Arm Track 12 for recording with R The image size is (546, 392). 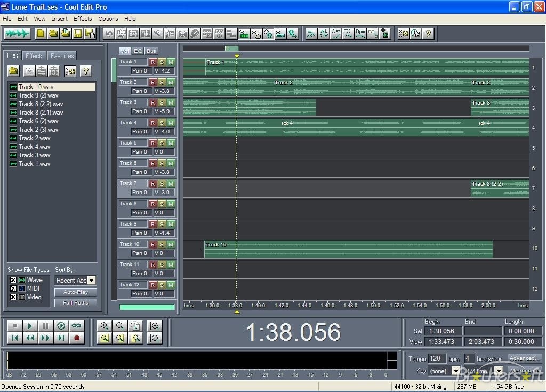point(152,285)
